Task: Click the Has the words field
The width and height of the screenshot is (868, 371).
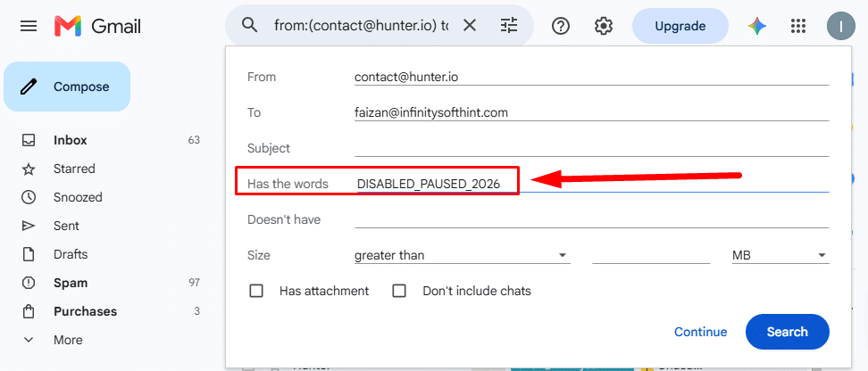Action: 591,184
